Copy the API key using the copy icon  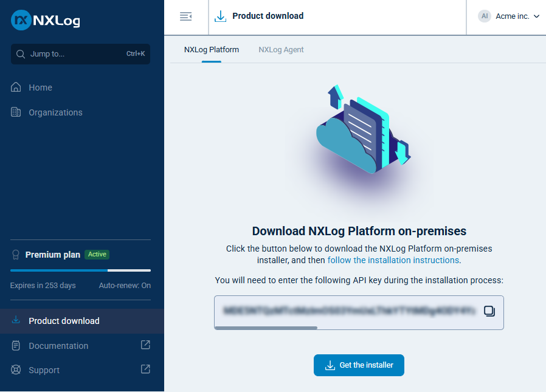[489, 311]
